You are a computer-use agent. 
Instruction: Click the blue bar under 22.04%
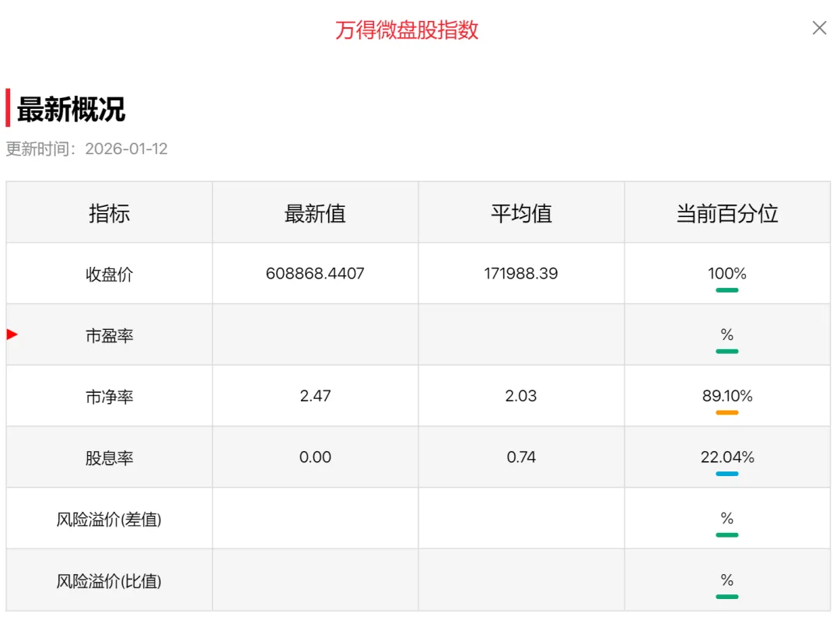pos(727,474)
